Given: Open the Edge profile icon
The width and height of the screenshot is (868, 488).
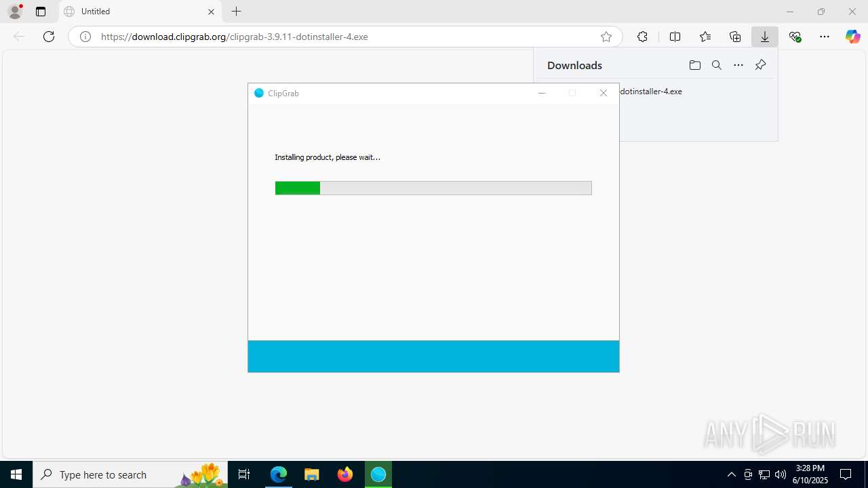Looking at the screenshot, I should (x=15, y=12).
